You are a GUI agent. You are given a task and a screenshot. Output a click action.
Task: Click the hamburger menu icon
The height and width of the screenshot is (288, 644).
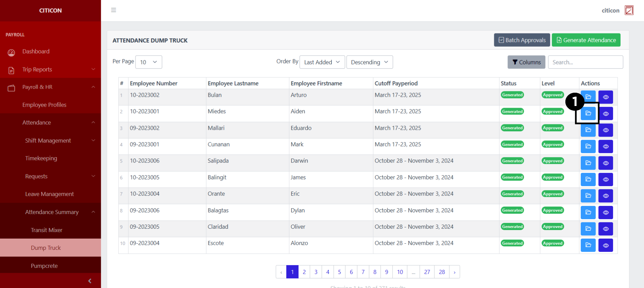[114, 10]
